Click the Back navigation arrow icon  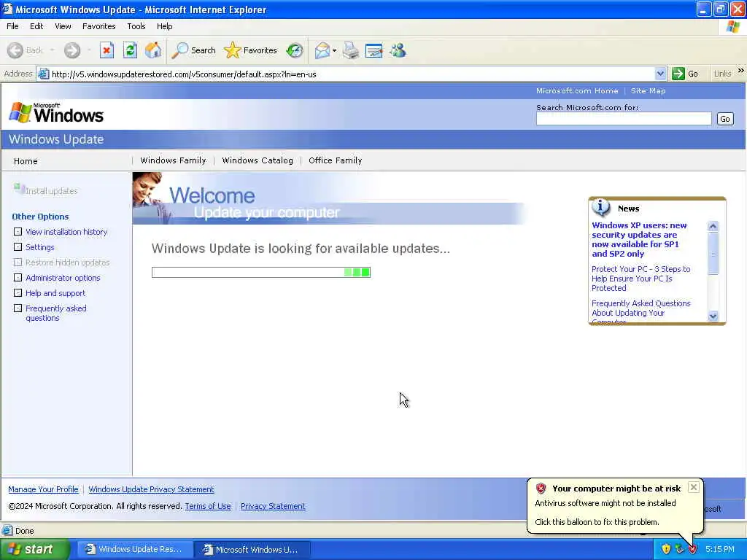[15, 50]
